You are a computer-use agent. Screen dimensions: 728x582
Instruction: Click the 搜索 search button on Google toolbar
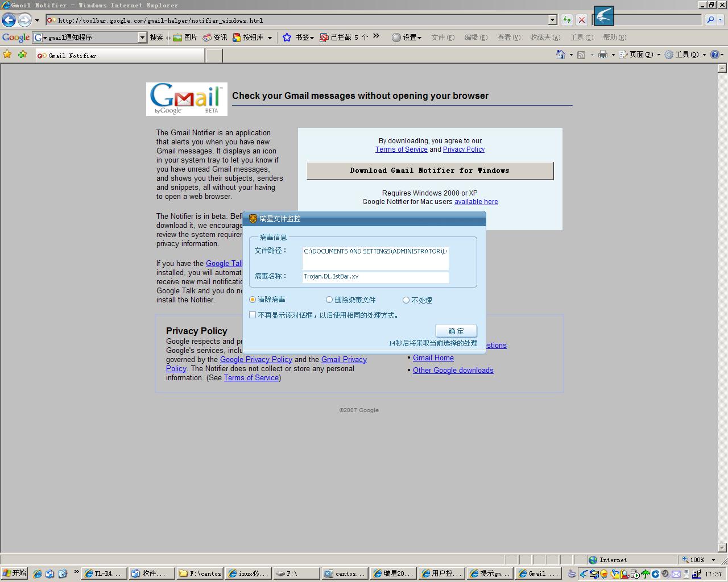coord(156,38)
